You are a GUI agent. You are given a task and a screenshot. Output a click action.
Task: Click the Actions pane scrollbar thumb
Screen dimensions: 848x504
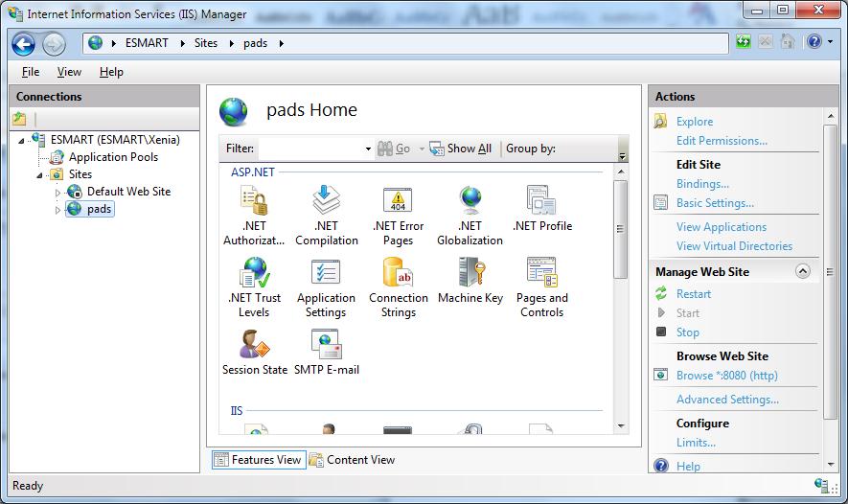pos(830,272)
